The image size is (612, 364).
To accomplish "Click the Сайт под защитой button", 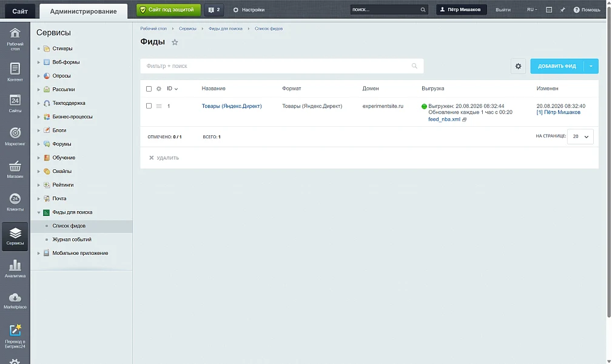I will [x=169, y=10].
